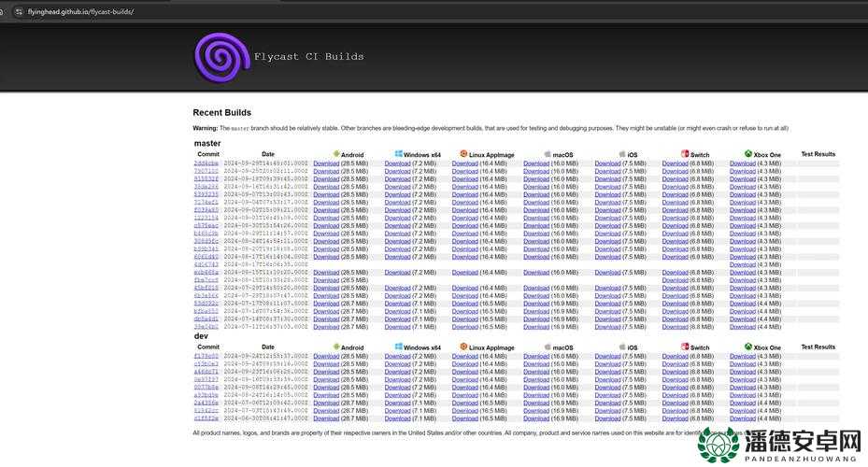Open the commit link for dev build 2024-06-30
The width and height of the screenshot is (868, 467).
(206, 418)
